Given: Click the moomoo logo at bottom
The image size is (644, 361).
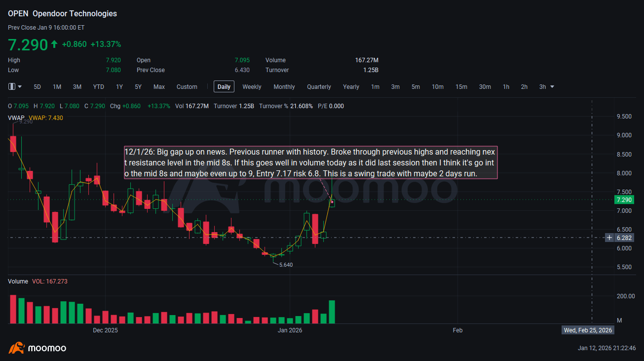Looking at the screenshot, I should click(38, 348).
